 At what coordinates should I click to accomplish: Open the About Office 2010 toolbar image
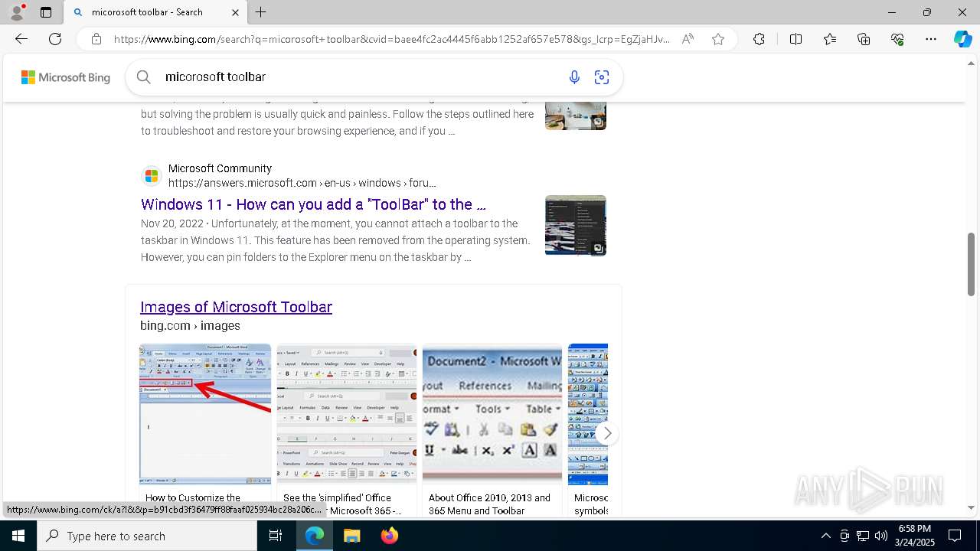492,414
